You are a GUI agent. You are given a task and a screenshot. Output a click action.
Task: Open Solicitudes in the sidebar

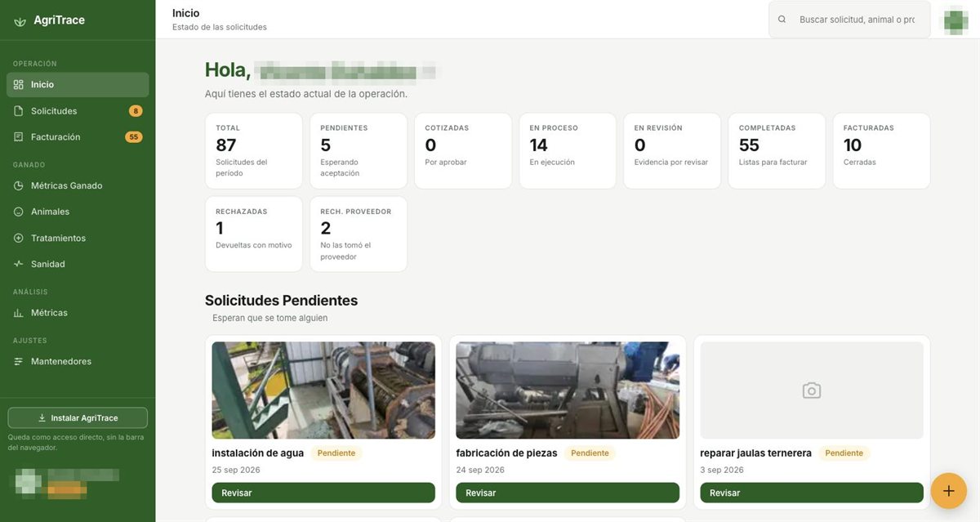[x=78, y=111]
